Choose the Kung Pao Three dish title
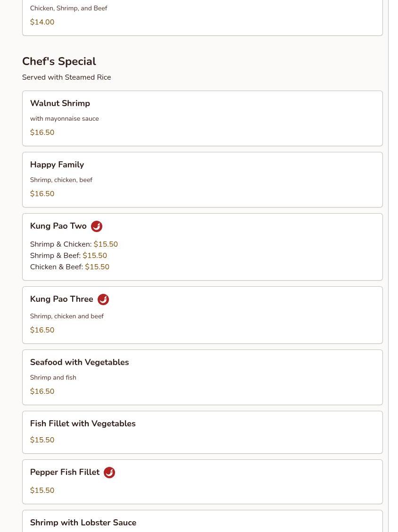This screenshot has width=398, height=532. click(62, 299)
